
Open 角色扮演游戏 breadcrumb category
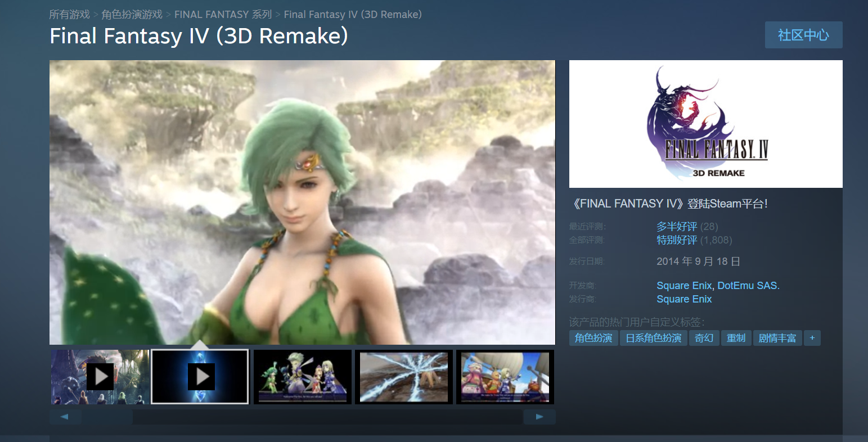(132, 15)
